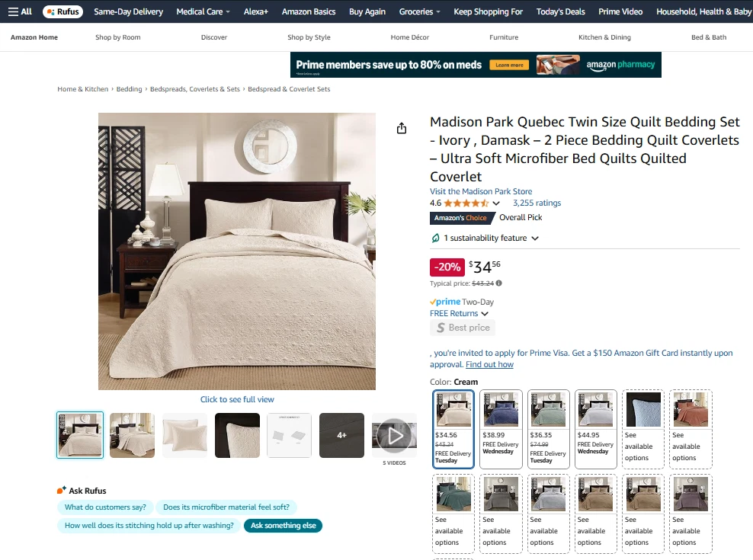Image resolution: width=753 pixels, height=560 pixels.
Task: Click the Best price badge
Action: [x=463, y=328]
